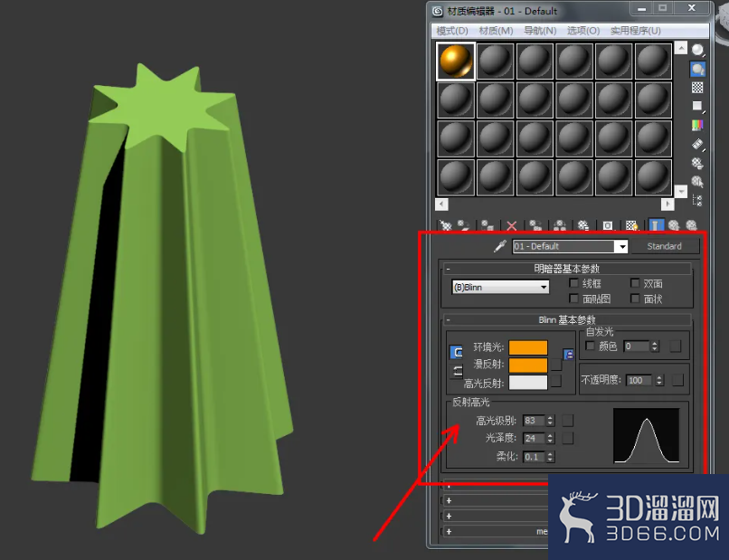
Task: Click the sample slots scroll down arrow
Action: tap(681, 191)
